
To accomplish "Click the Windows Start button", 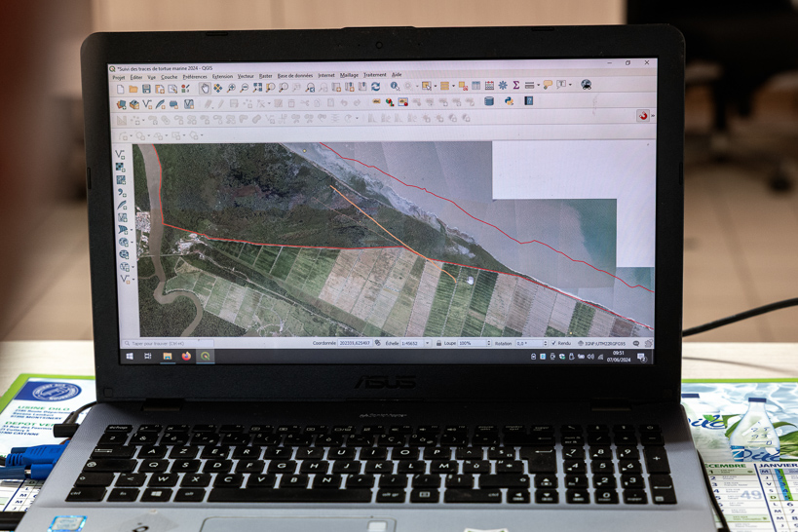I will [x=130, y=357].
